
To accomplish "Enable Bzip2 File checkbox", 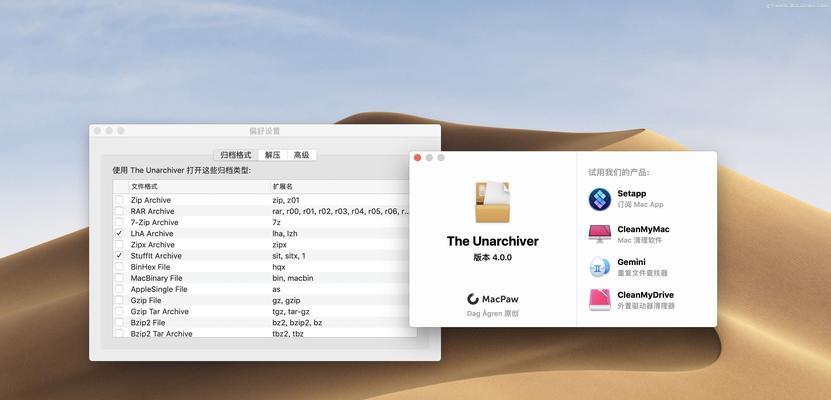I will [x=119, y=323].
